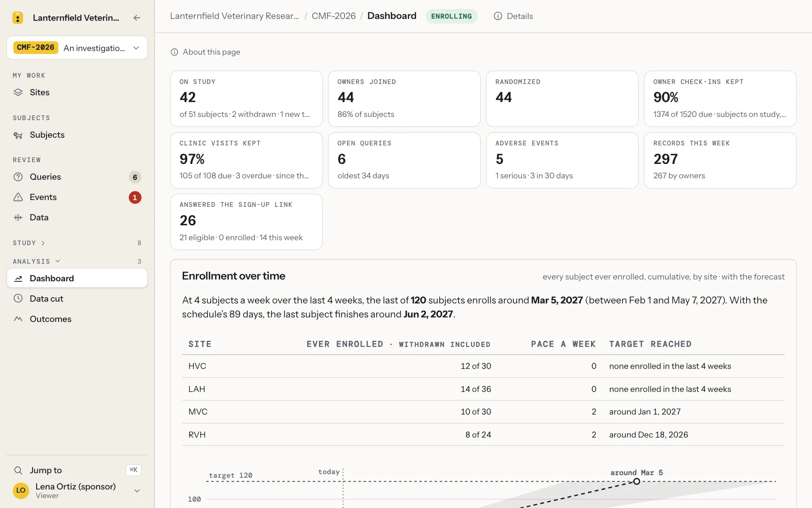Click Lanternfield Veterinary Research breadcrumb
Image resolution: width=812 pixels, height=508 pixels.
pos(235,16)
